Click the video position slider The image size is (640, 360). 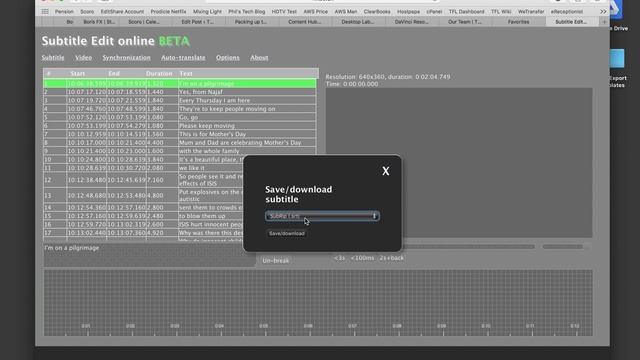click(468, 247)
